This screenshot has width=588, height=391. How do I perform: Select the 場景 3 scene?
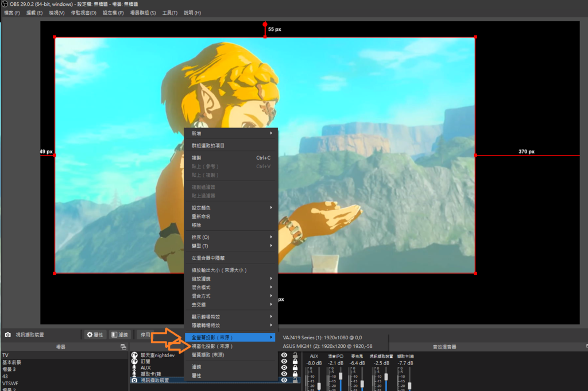coord(64,369)
